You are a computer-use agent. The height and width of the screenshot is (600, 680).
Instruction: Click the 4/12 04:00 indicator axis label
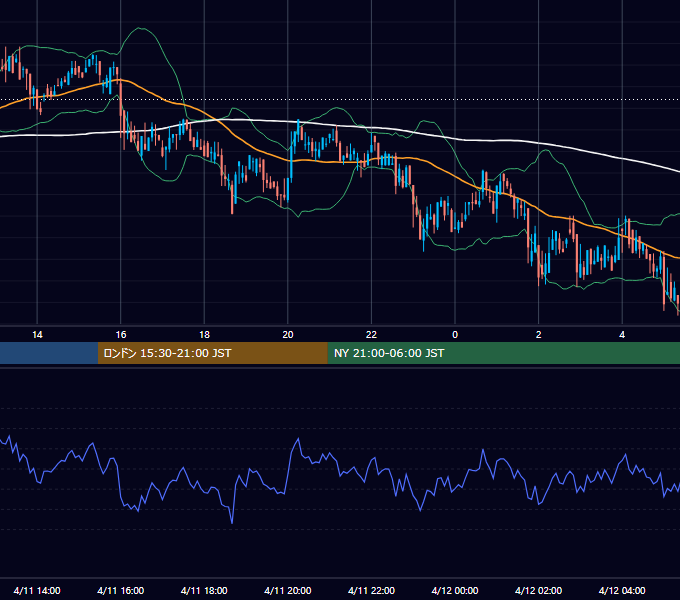point(622,590)
